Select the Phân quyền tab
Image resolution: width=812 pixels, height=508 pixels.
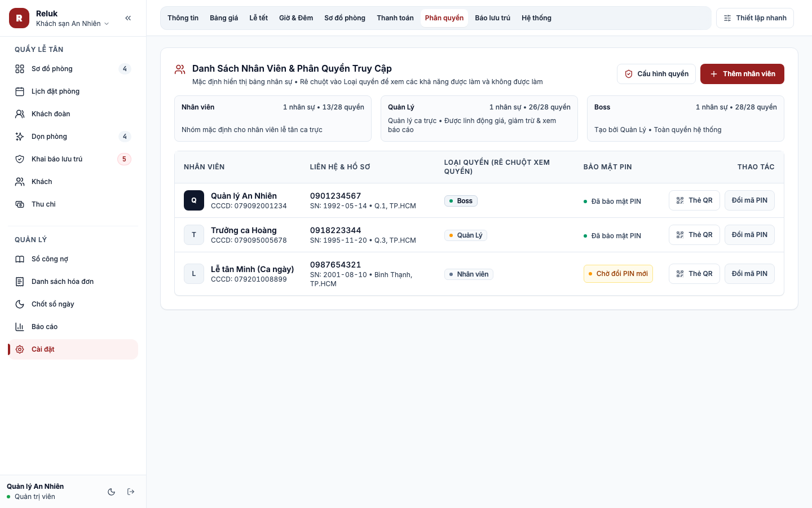coord(444,18)
